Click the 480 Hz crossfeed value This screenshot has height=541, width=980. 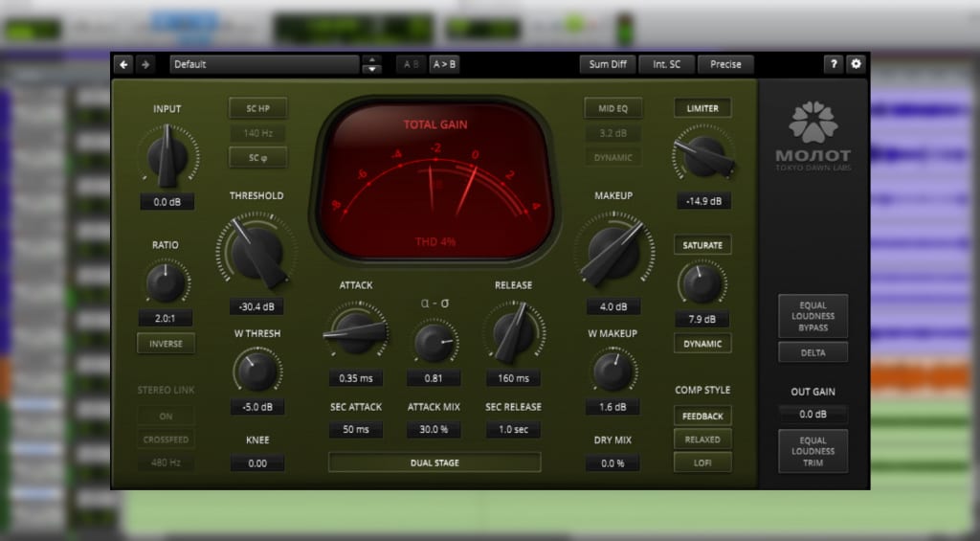pyautogui.click(x=166, y=463)
